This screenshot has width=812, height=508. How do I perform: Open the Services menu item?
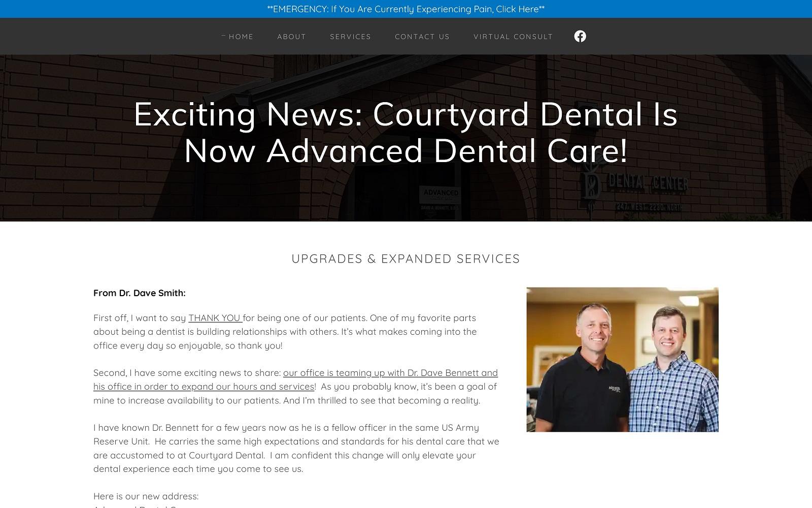coord(351,37)
